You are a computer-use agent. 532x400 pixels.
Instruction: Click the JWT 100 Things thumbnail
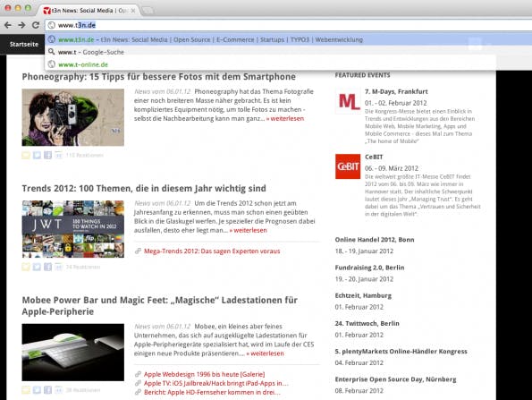point(73,229)
